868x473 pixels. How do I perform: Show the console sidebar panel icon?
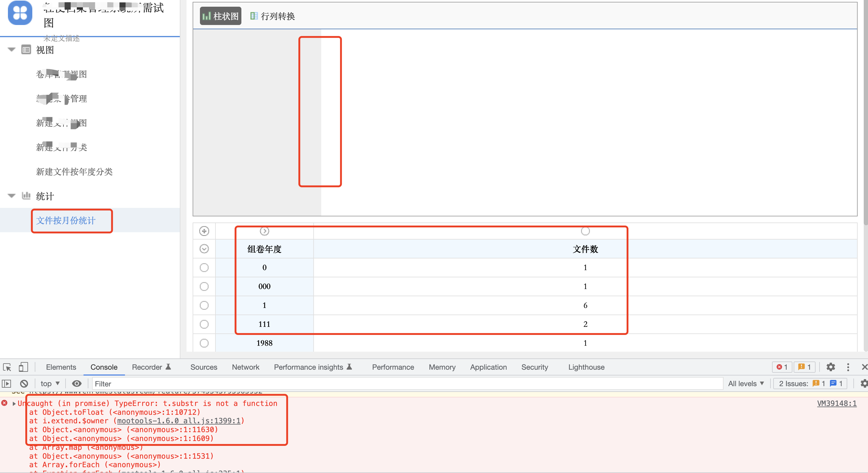(6, 384)
